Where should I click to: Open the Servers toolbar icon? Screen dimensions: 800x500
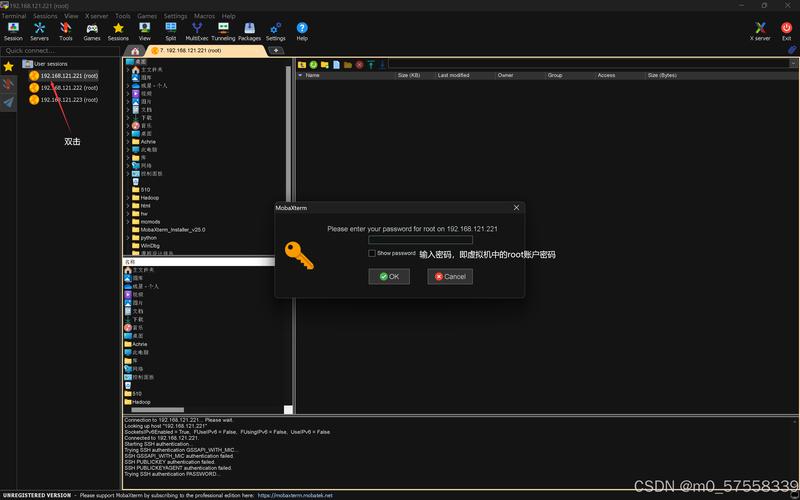click(x=39, y=30)
